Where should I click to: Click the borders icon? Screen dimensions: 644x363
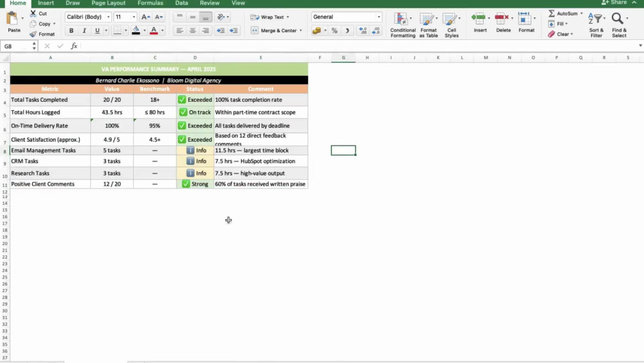(x=117, y=30)
